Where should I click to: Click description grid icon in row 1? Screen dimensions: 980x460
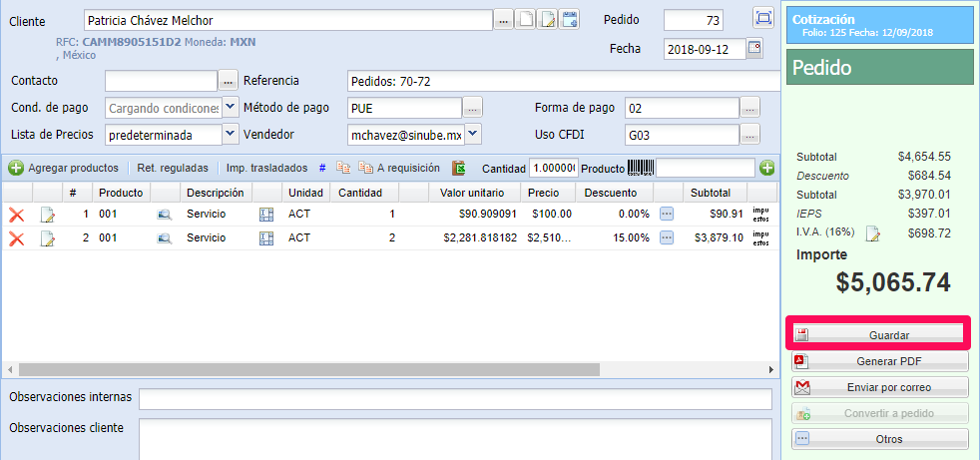point(266,215)
